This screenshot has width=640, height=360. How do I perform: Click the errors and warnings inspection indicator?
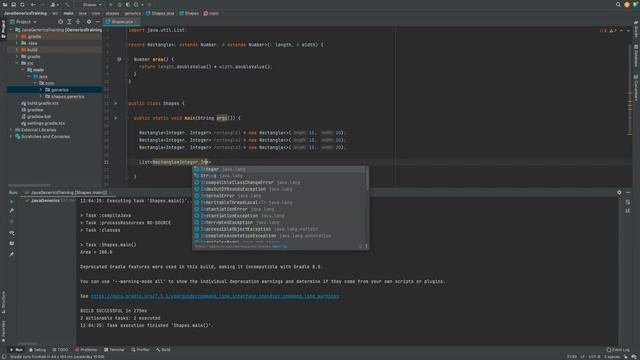(x=608, y=30)
